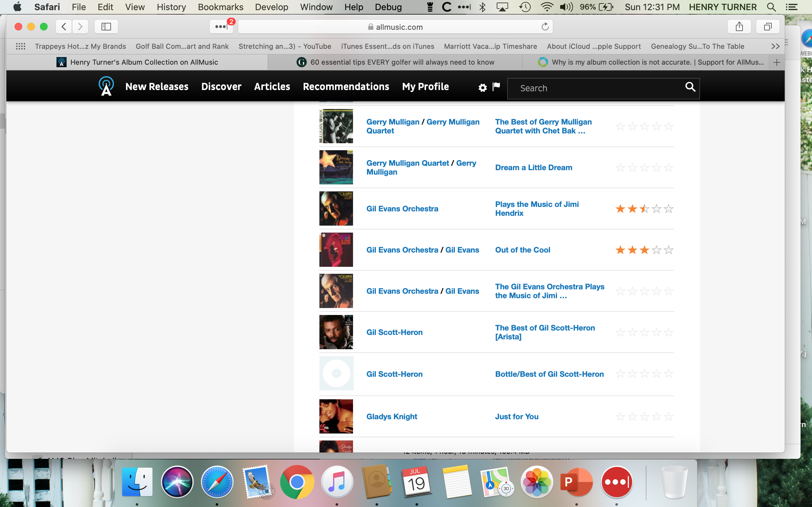The width and height of the screenshot is (812, 507).
Task: Open the Bookmarks menu in the menu bar
Action: [220, 7]
